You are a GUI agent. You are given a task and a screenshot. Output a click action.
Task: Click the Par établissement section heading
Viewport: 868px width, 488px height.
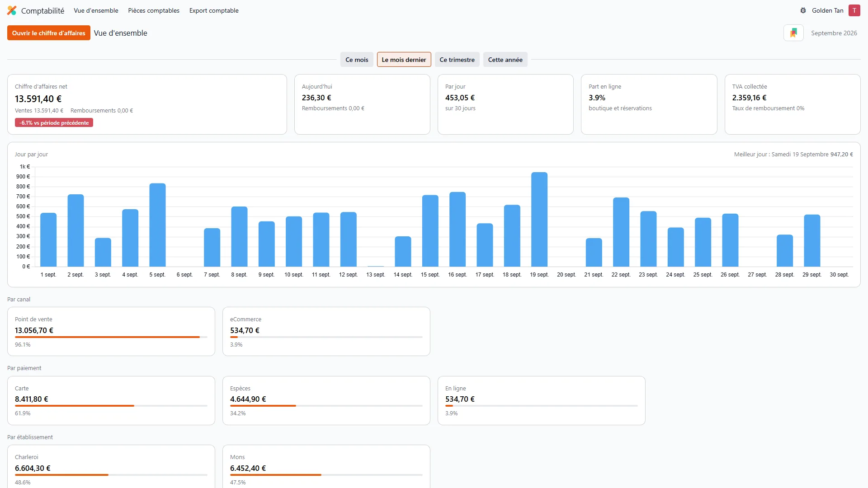point(30,437)
